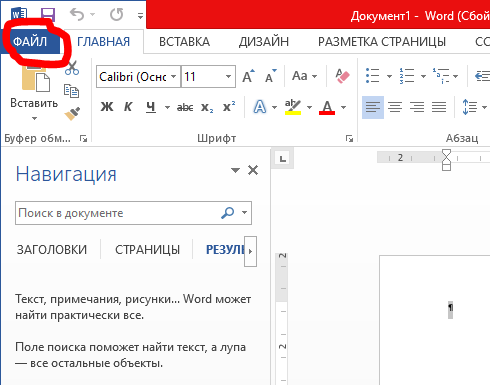The width and height of the screenshot is (490, 385).
Task: Open the Шрифт dialog launcher
Action: pyautogui.click(x=349, y=138)
